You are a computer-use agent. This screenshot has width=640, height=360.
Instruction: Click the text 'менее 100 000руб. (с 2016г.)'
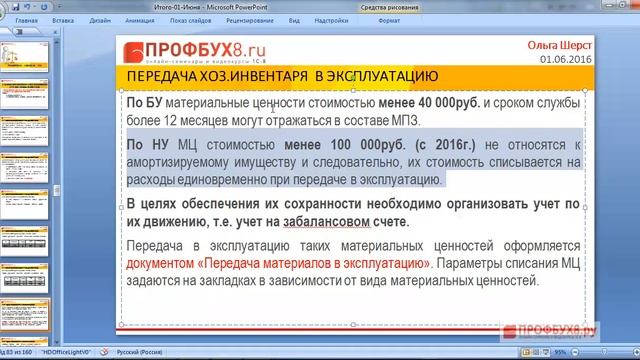(380, 145)
